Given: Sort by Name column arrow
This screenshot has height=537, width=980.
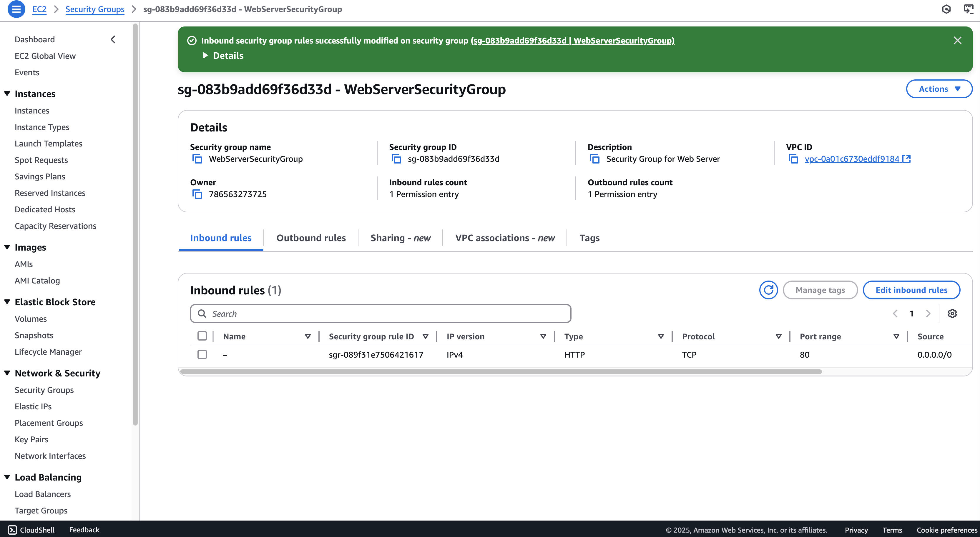Looking at the screenshot, I should tap(308, 336).
